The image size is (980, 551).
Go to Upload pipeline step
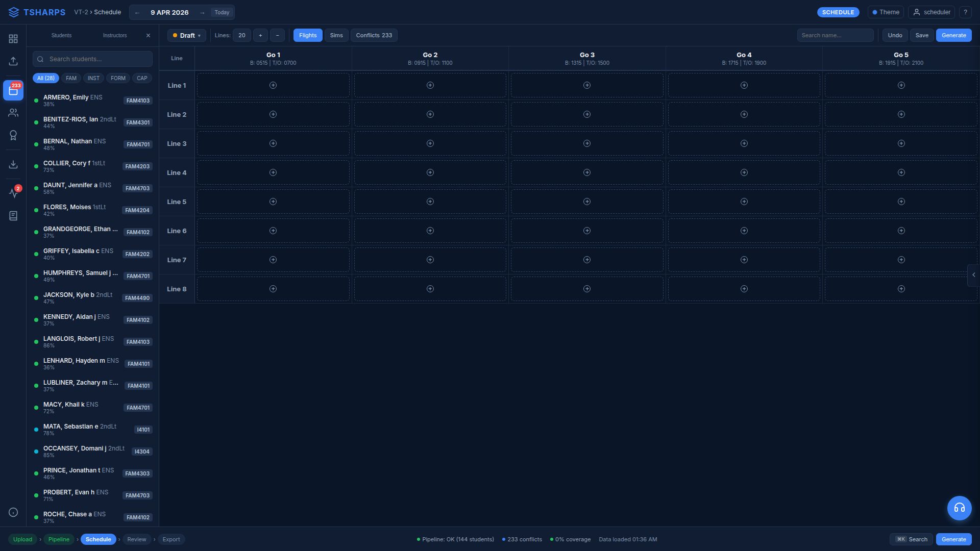coord(22,539)
